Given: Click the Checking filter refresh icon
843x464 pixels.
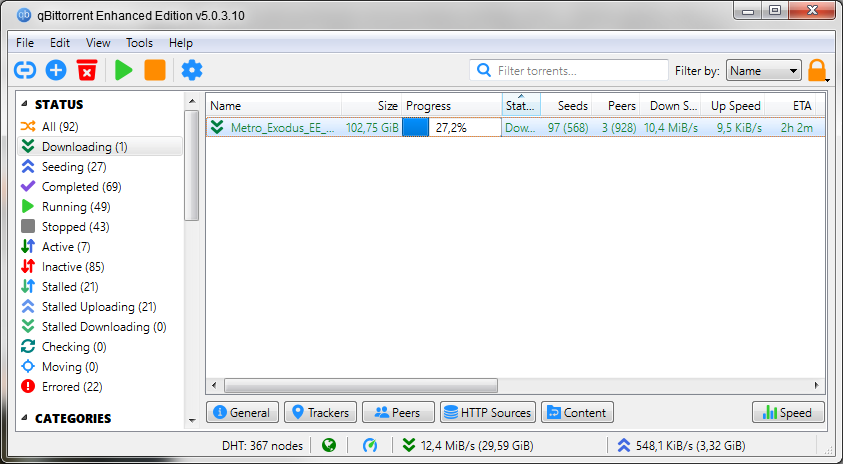Looking at the screenshot, I should pyautogui.click(x=28, y=346).
